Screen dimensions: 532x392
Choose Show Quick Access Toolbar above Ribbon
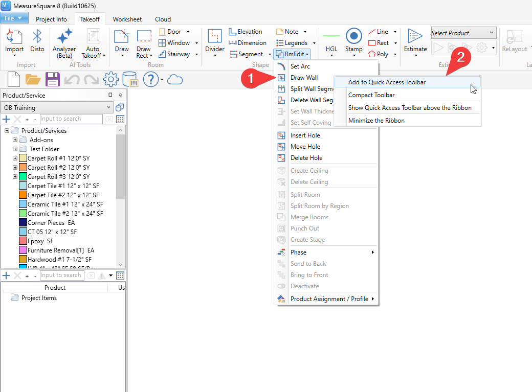click(x=408, y=108)
